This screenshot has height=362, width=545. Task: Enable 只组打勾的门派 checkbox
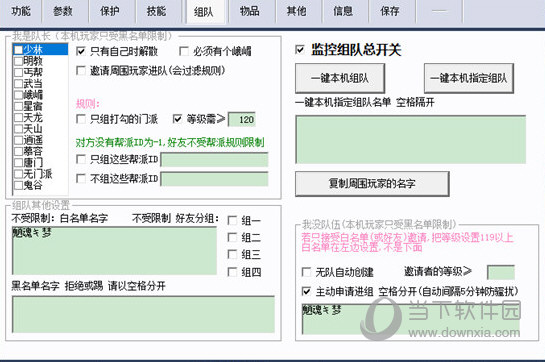(81, 119)
